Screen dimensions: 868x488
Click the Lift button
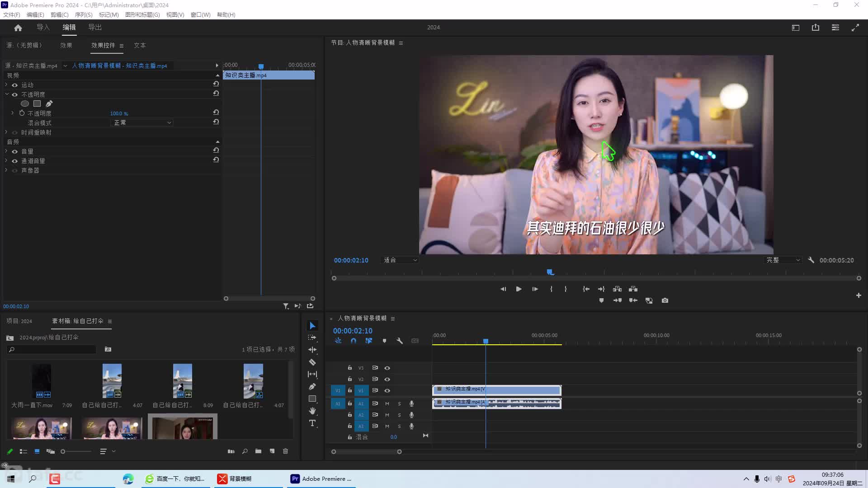pos(617,289)
